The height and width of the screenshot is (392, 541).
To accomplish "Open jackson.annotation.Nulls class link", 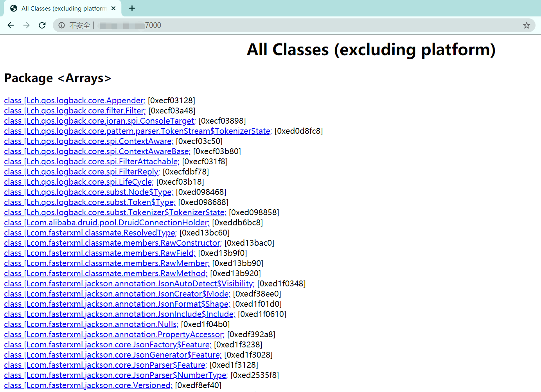I will (91, 324).
